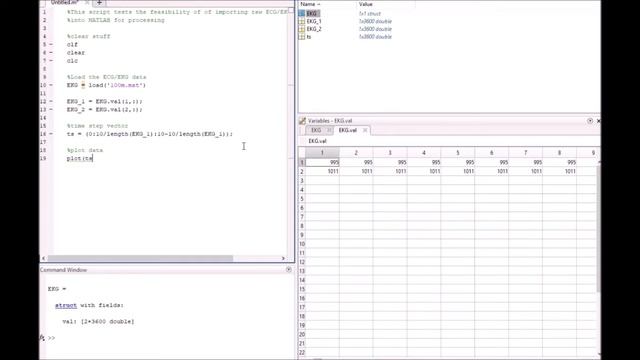
Task: Switch to the EKG.val variable tab
Action: 348,130
